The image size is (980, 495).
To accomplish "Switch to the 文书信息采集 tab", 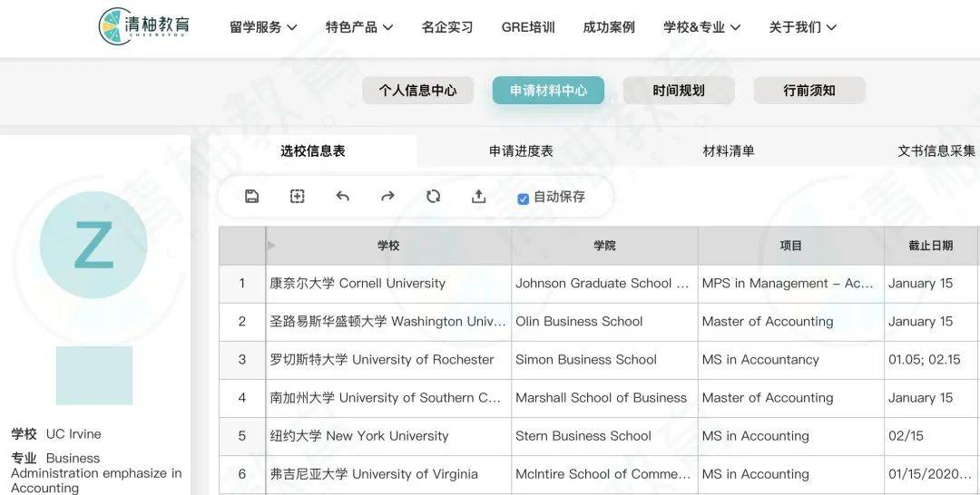I will click(x=936, y=150).
